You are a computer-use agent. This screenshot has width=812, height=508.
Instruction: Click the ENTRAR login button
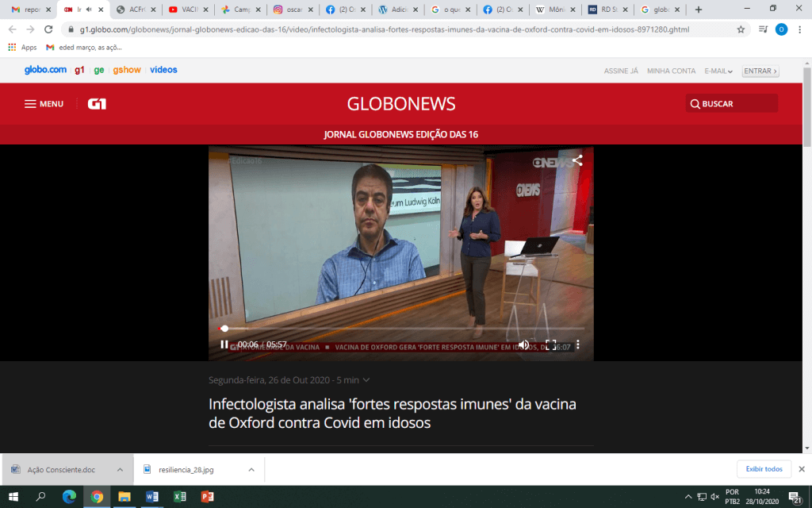[x=760, y=71]
